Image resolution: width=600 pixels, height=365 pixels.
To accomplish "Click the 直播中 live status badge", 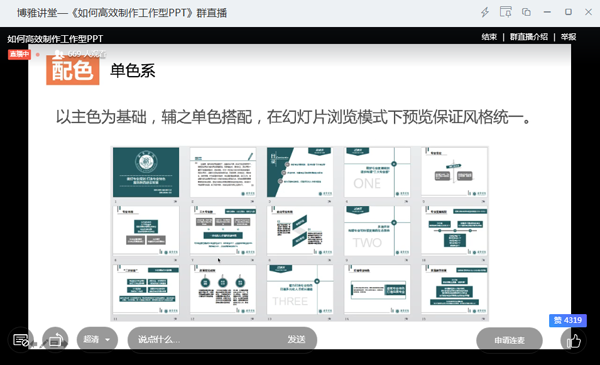I will click(x=19, y=54).
